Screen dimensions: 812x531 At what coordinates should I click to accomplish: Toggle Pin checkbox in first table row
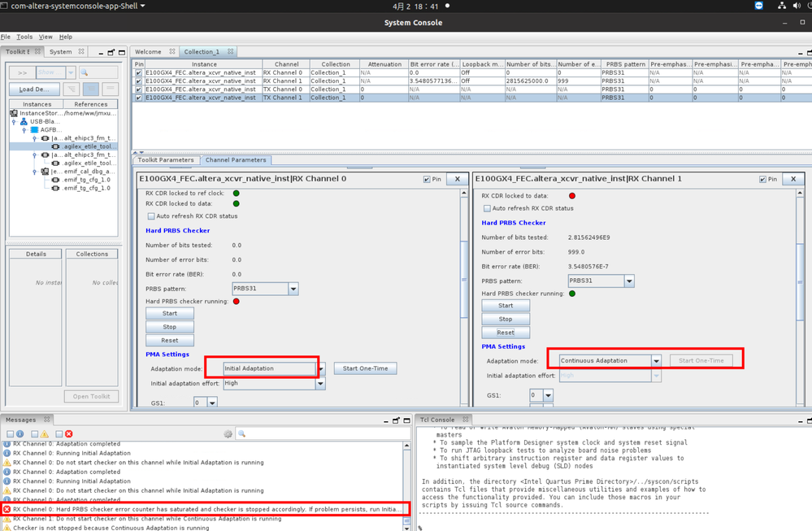(138, 73)
